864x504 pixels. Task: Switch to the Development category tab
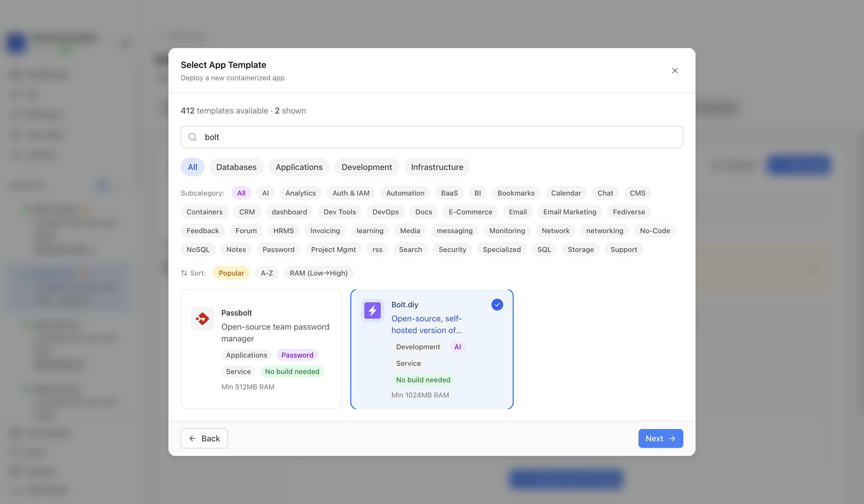point(366,167)
